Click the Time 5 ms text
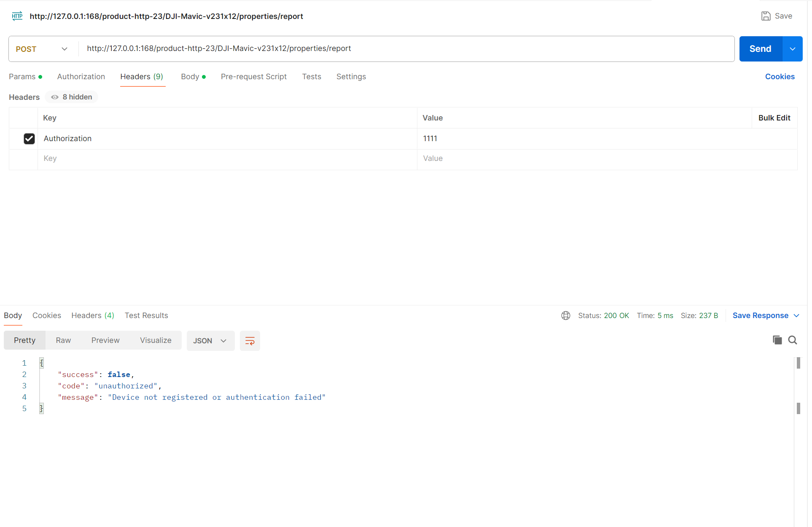The width and height of the screenshot is (812, 527). (x=655, y=316)
